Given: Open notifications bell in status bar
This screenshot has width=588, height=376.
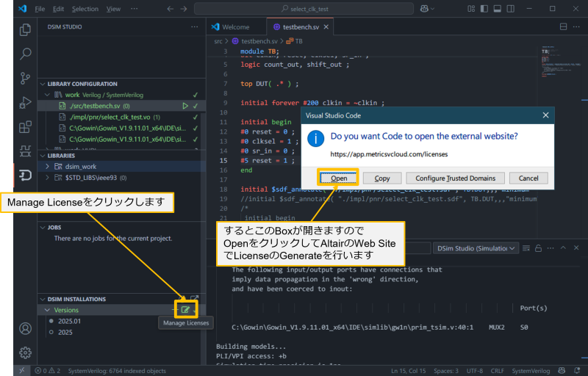Looking at the screenshot, I should click(577, 371).
